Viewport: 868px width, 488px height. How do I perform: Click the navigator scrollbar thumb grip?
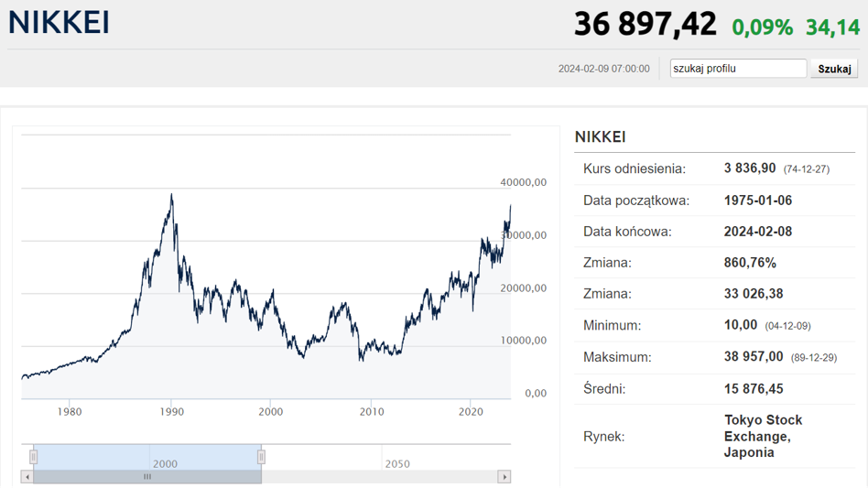[147, 476]
